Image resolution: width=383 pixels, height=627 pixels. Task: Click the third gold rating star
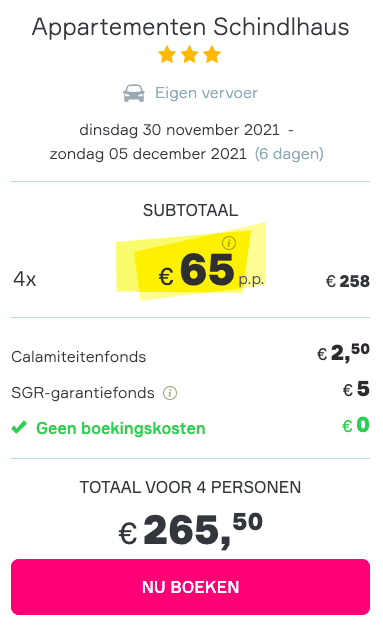point(212,54)
